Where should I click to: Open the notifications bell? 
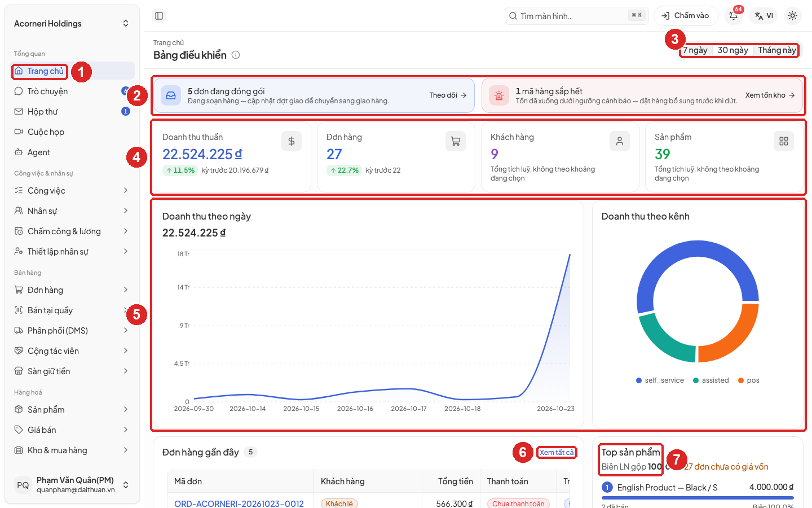734,16
